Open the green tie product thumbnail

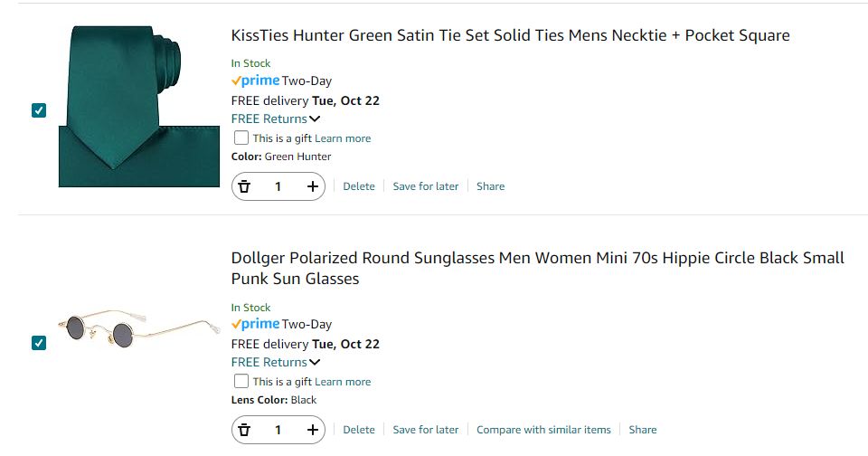coord(139,107)
